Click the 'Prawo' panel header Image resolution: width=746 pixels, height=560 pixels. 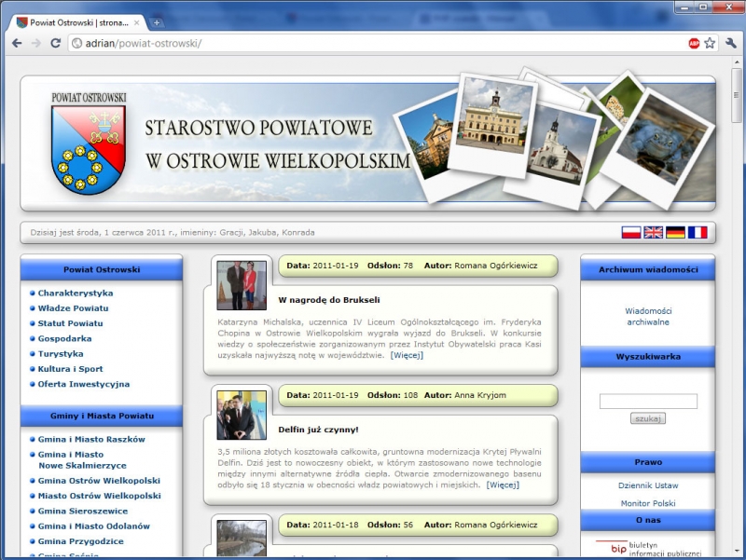(x=648, y=462)
